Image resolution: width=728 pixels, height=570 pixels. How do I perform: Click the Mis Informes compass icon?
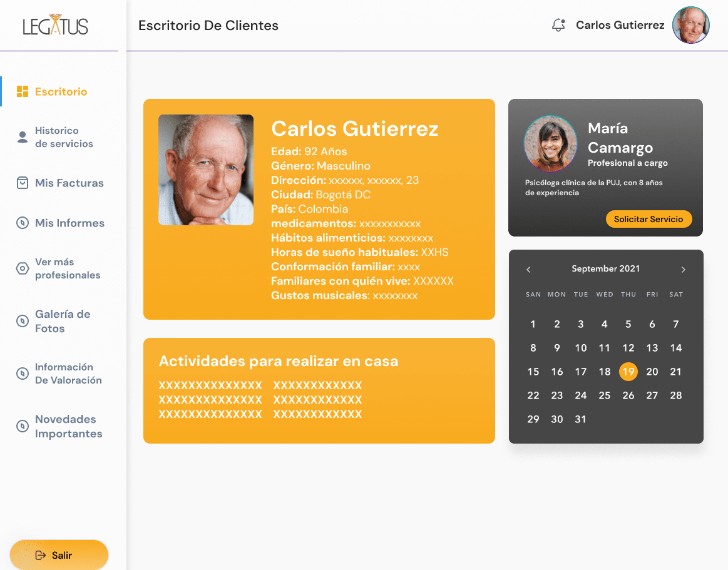point(23,223)
